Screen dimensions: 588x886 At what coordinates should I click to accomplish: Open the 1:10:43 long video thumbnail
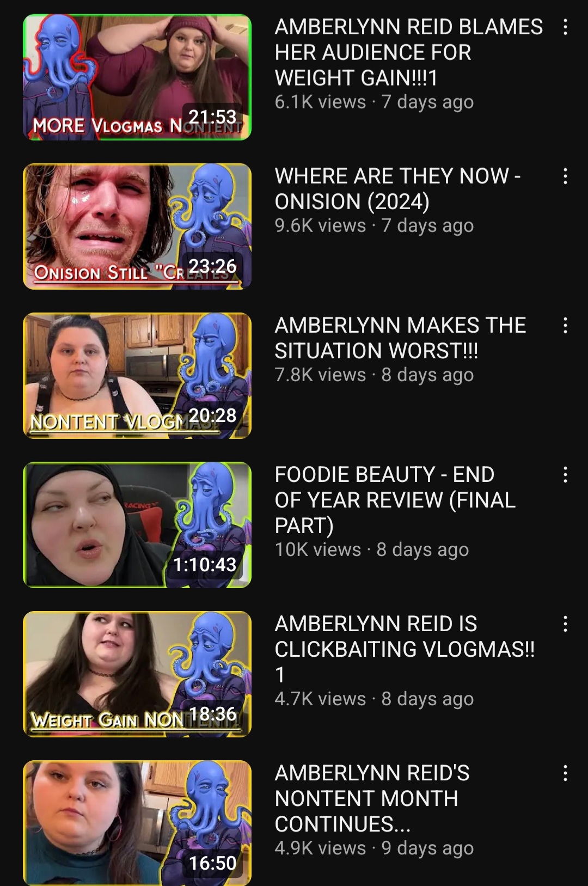point(137,525)
